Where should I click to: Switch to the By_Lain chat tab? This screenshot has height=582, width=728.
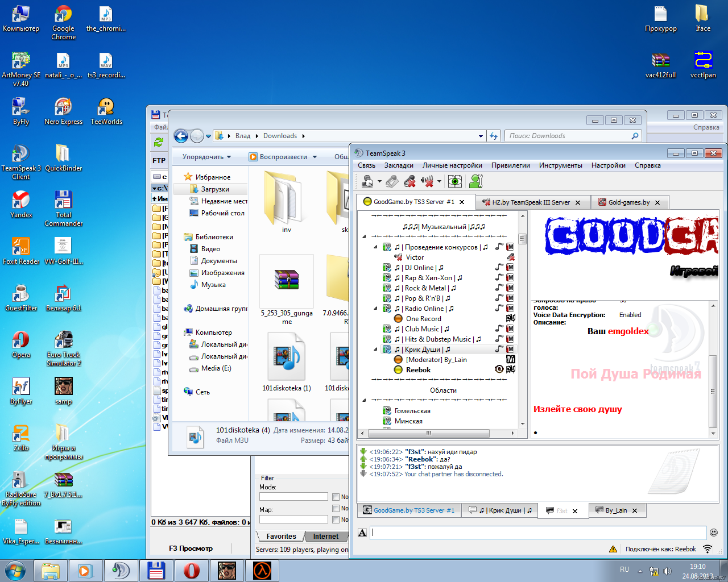[616, 510]
